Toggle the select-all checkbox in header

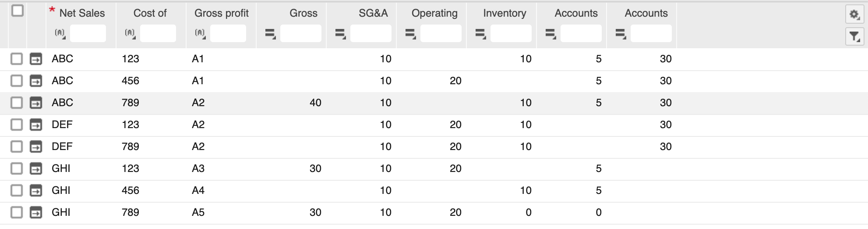[x=18, y=11]
